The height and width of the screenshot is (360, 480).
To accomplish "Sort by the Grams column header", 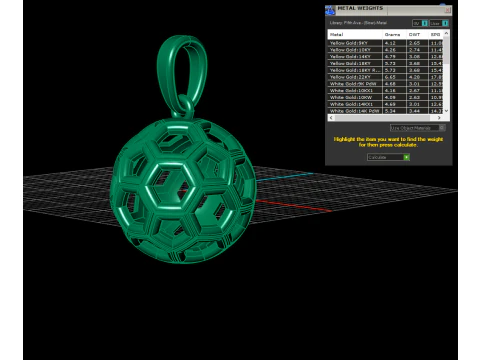I will point(394,34).
